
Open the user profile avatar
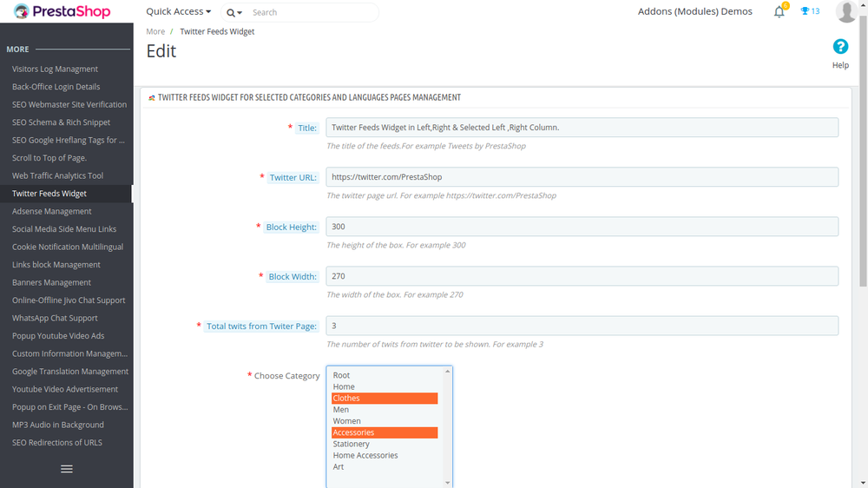[845, 11]
